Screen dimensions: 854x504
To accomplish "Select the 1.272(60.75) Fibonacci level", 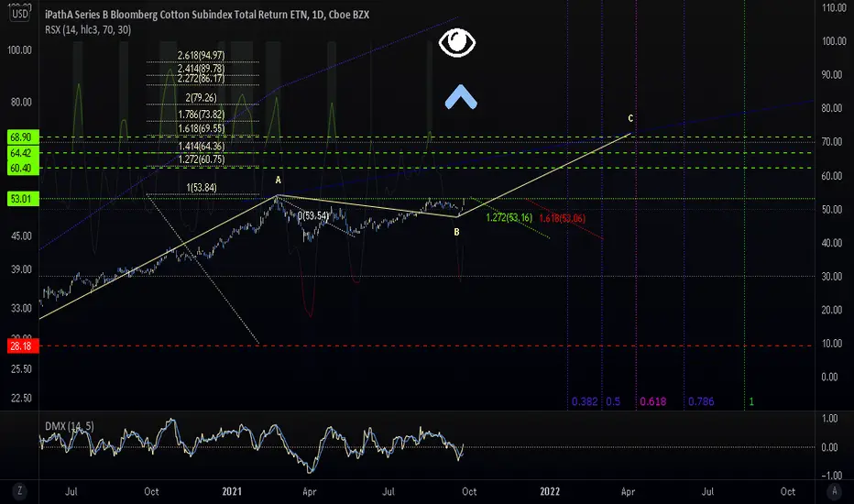I will (x=201, y=159).
